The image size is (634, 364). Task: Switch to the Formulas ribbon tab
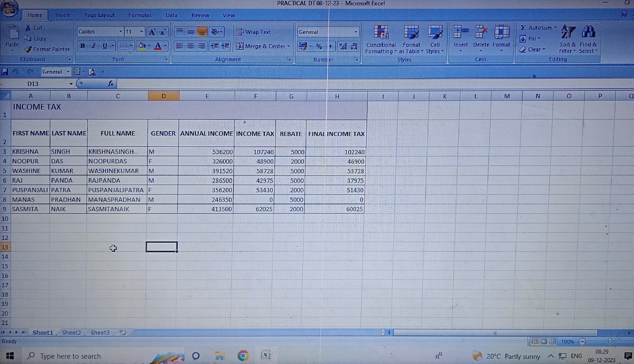click(x=139, y=15)
